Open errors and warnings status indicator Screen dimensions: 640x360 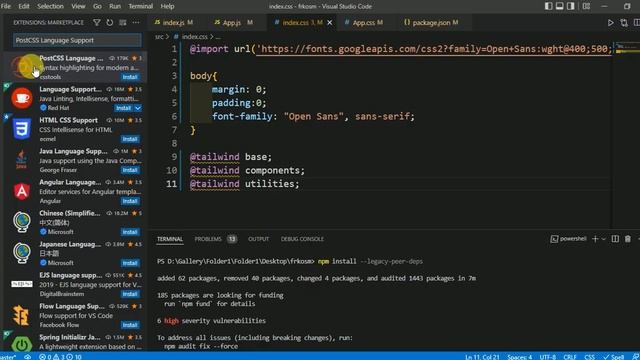click(x=60, y=357)
